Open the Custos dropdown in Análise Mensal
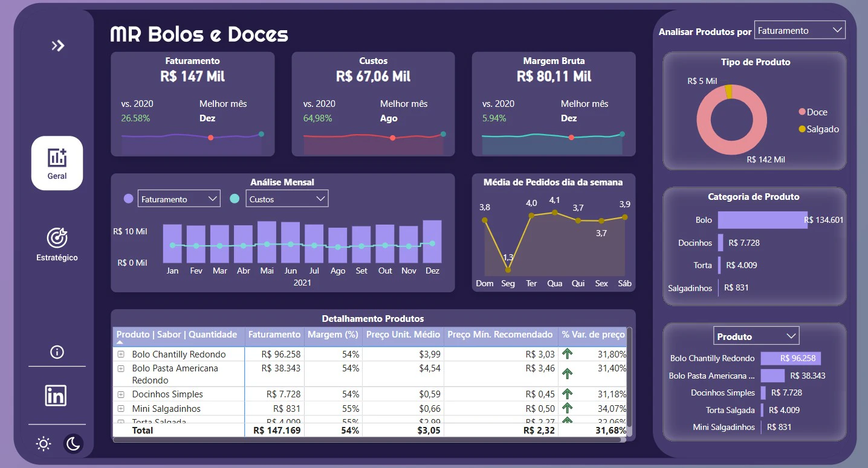 pos(287,199)
